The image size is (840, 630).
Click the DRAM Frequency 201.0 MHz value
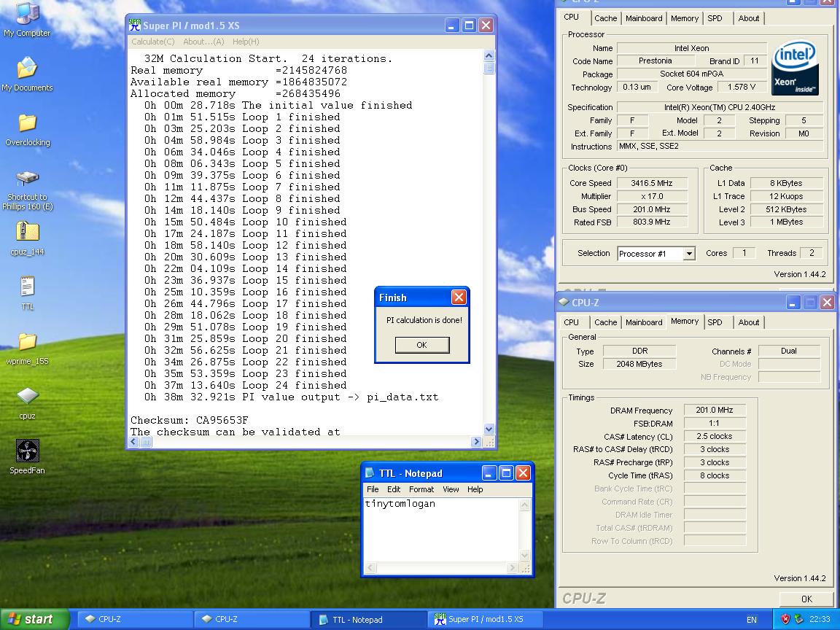714,411
